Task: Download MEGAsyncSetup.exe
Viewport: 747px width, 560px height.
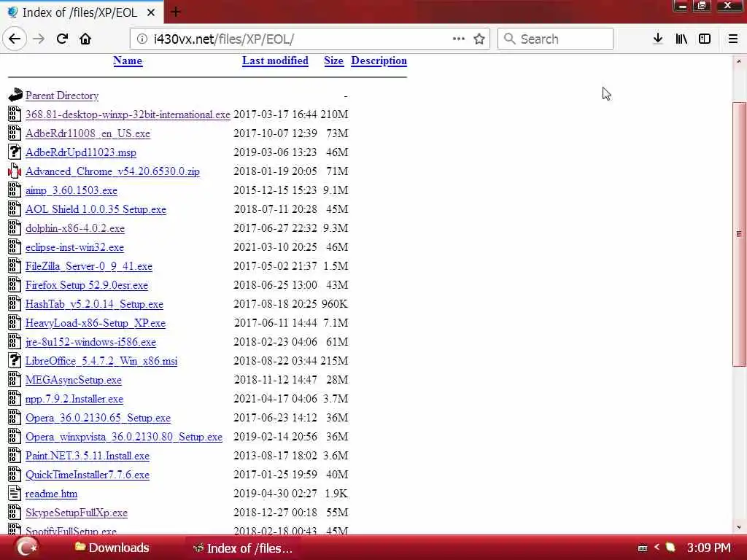Action: (74, 380)
